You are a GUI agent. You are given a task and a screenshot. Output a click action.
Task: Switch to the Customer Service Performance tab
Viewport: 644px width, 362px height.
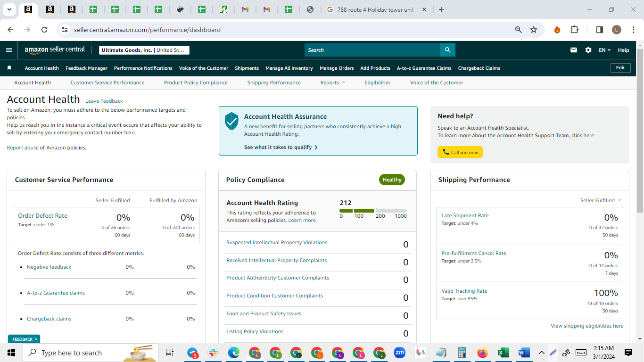[107, 82]
